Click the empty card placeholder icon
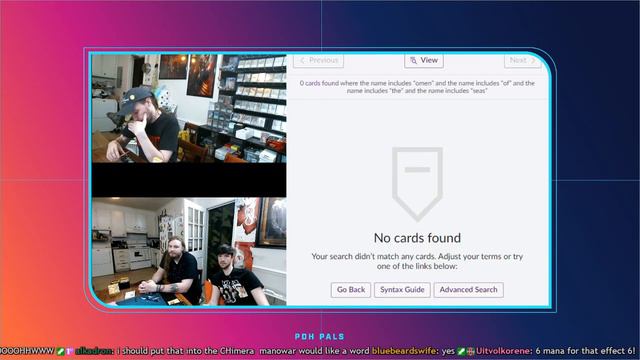The width and height of the screenshot is (640, 360). 417,184
